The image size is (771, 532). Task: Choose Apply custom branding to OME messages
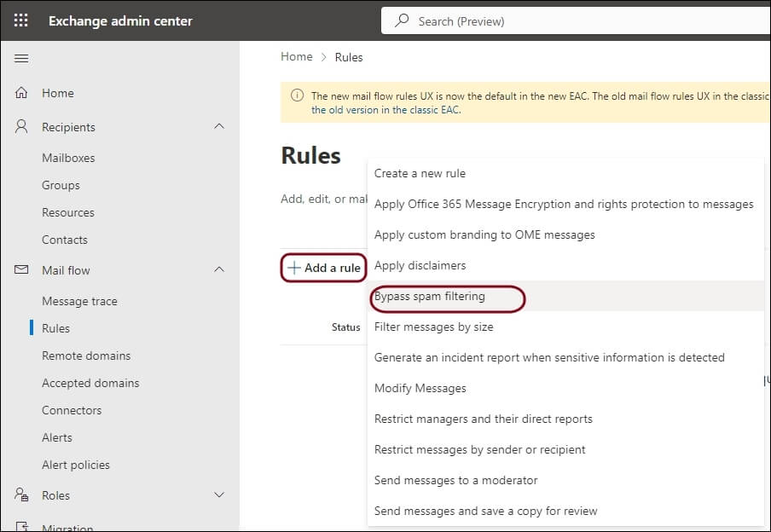point(484,235)
